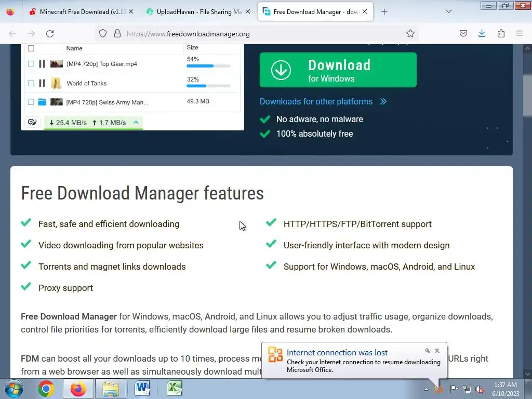Viewport: 532px width, 399px height.
Task: Open the Windows Start menu
Action: pyautogui.click(x=14, y=389)
